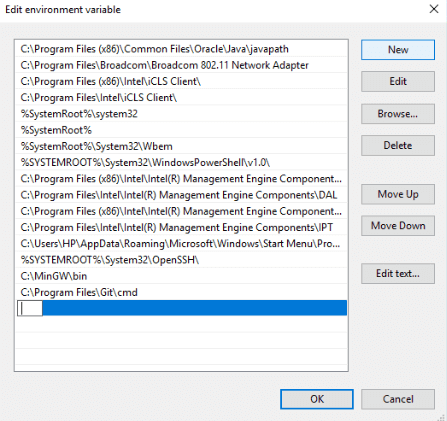This screenshot has width=447, height=421.
Task: Confirm changes with the OK button
Action: pyautogui.click(x=317, y=399)
